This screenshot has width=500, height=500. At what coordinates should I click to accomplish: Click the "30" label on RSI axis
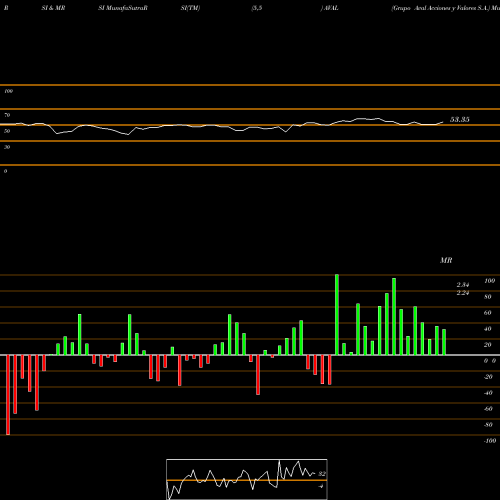(7, 147)
